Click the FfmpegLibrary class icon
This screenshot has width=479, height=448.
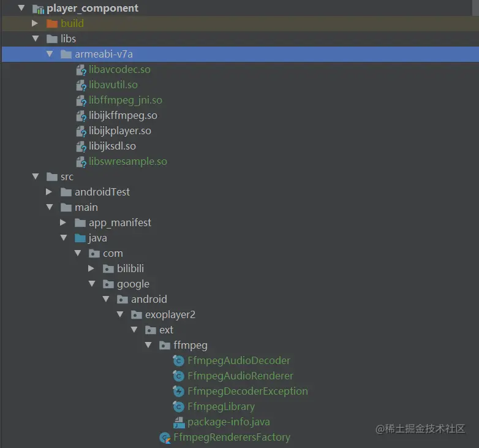coord(178,407)
